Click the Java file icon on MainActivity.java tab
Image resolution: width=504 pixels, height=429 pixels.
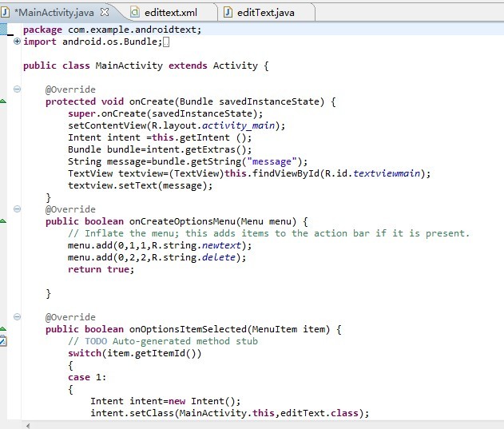5,12
